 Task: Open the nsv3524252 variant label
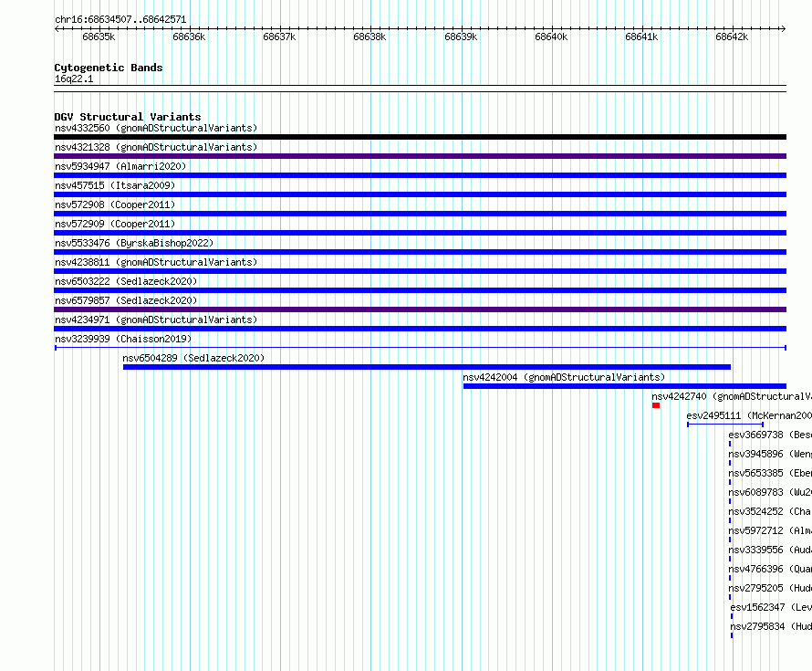769,511
